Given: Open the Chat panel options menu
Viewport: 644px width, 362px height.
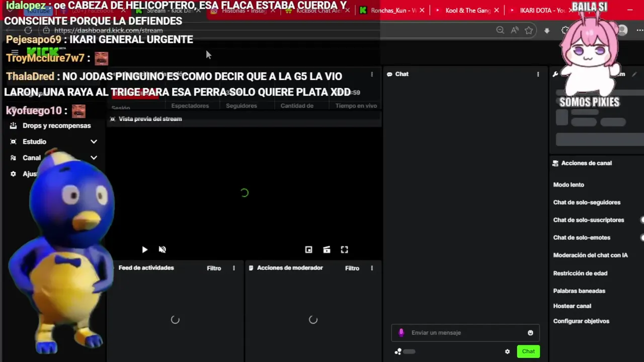Looking at the screenshot, I should pos(538,74).
